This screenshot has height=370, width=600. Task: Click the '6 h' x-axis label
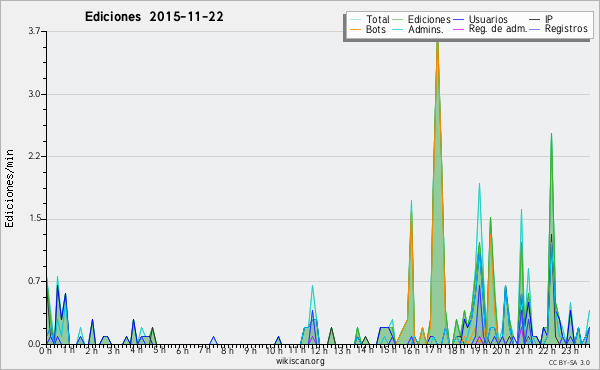(x=183, y=351)
